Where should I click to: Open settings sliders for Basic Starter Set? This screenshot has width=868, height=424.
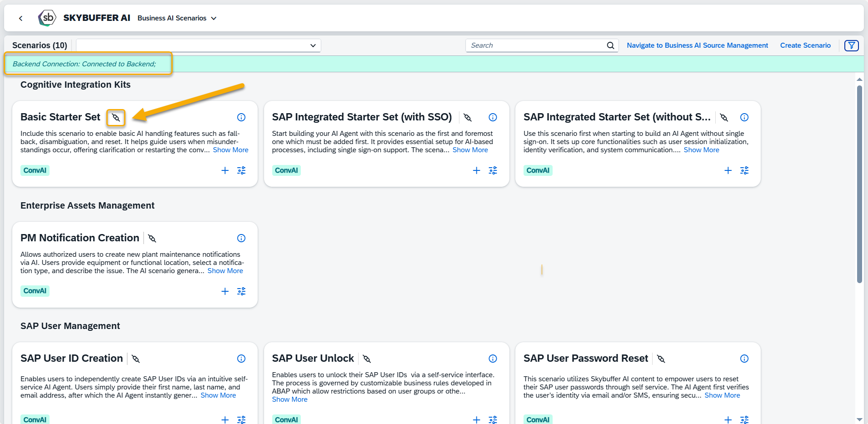pyautogui.click(x=241, y=170)
